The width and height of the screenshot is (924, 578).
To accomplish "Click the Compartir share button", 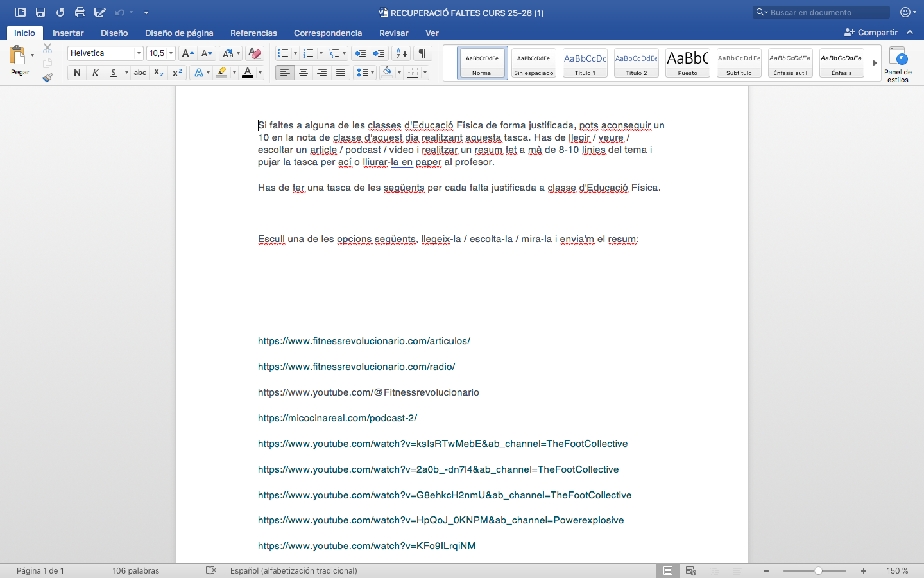I will [x=871, y=32].
